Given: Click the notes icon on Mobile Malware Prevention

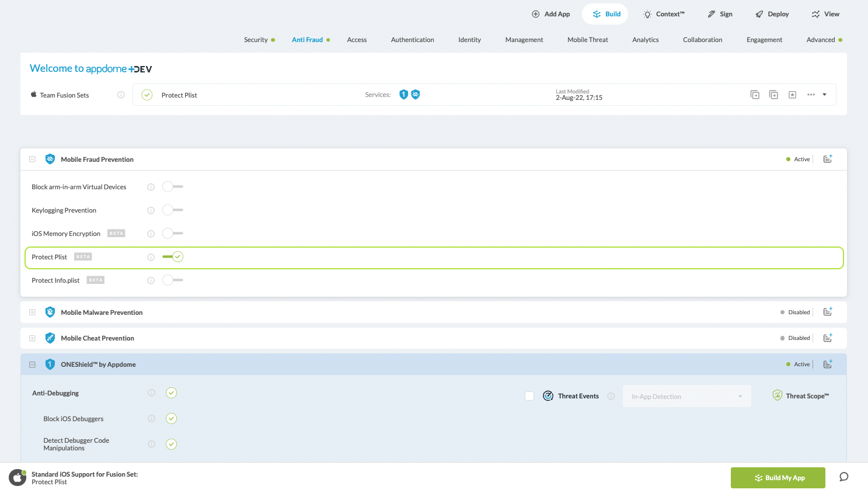Looking at the screenshot, I should tap(827, 312).
